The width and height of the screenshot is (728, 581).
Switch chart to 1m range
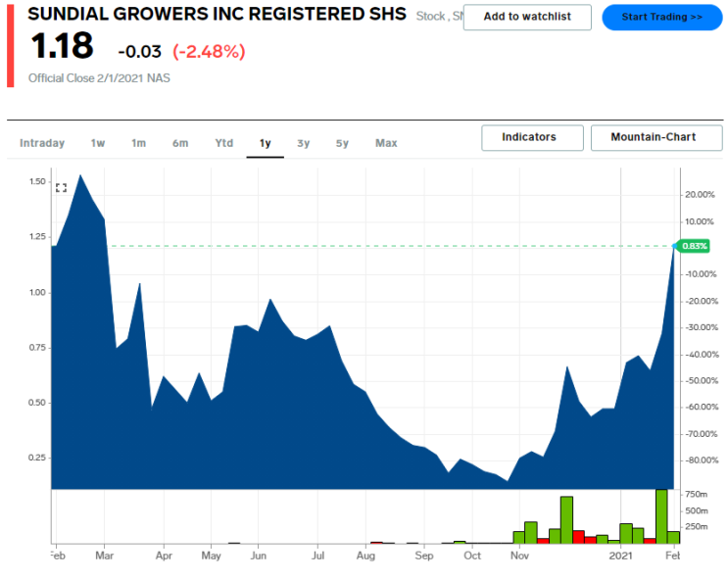pyautogui.click(x=139, y=143)
